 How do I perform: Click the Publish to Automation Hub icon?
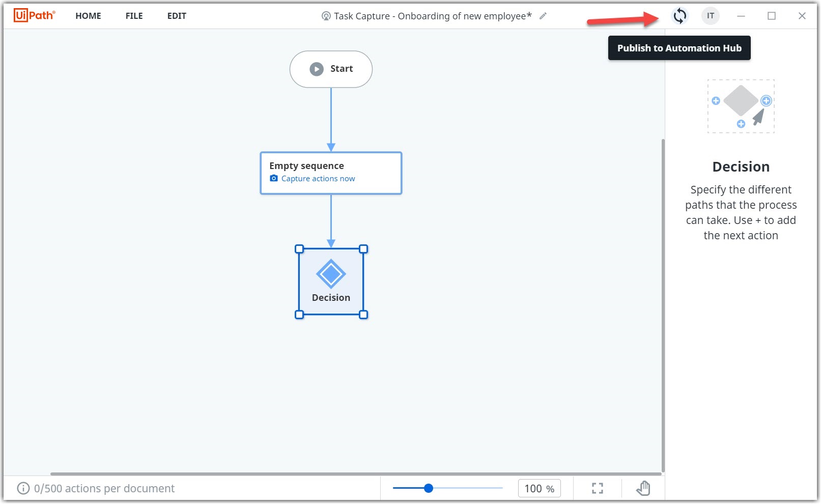(680, 16)
